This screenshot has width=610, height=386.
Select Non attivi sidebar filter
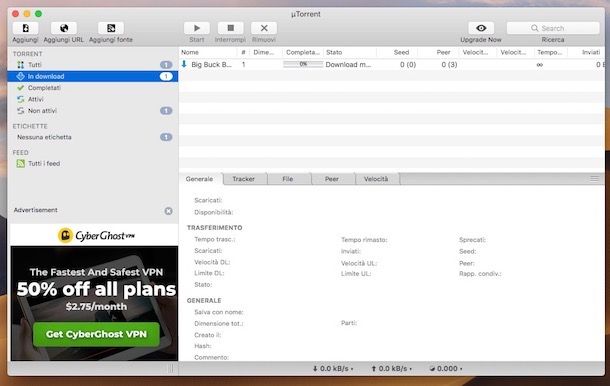[x=93, y=111]
